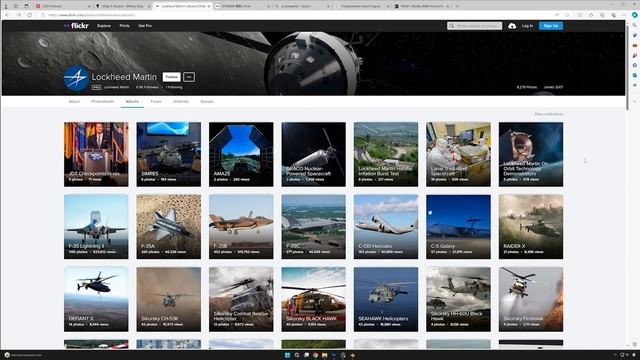Screen dimensions: 640x360
Task: Click the Windows Start button
Action: click(x=287, y=355)
